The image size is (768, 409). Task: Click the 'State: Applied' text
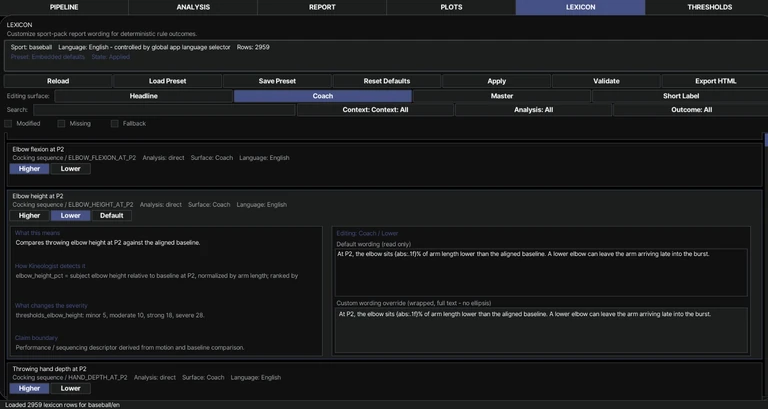click(x=111, y=57)
